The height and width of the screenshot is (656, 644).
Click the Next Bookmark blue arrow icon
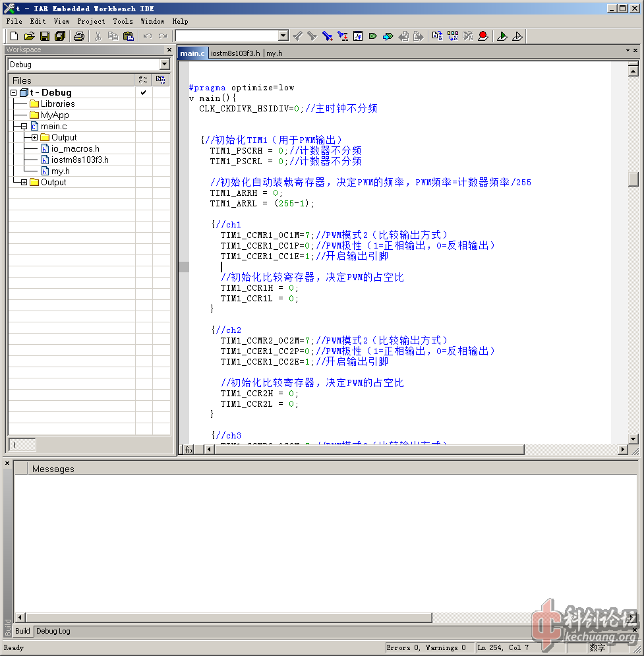coord(388,36)
